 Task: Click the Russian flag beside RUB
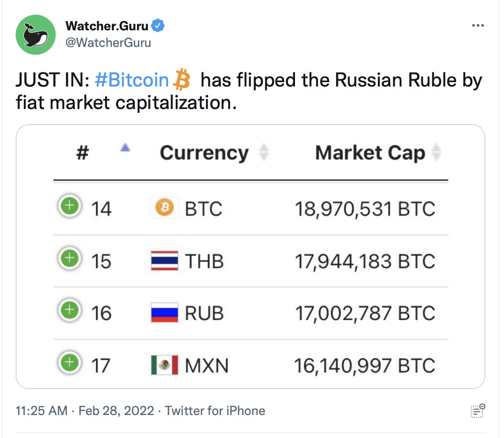165,312
